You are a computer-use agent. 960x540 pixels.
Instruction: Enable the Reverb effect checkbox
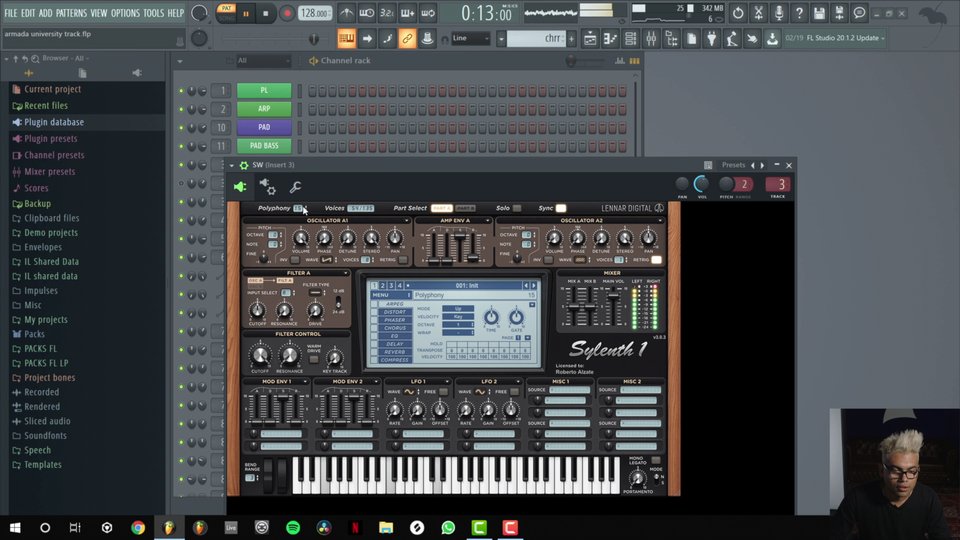(374, 351)
